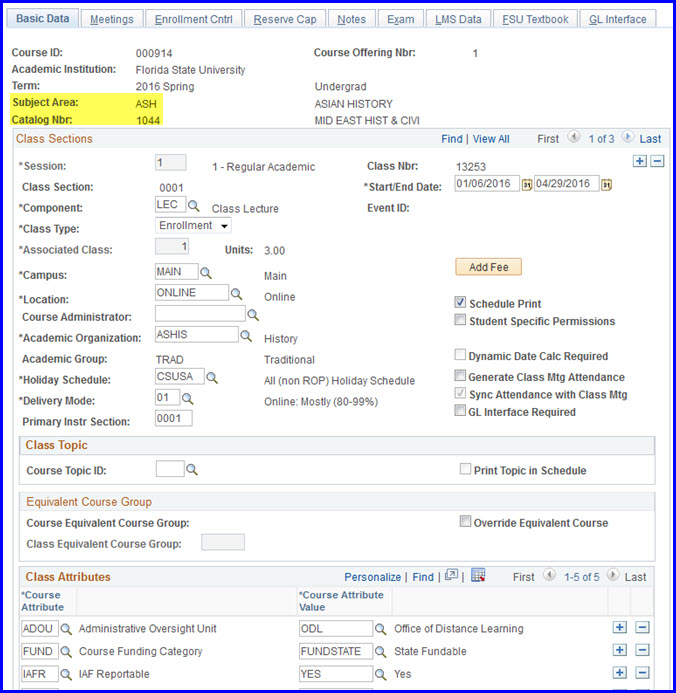This screenshot has width=676, height=693.
Task: Show next class section arrow
Action: tap(627, 137)
